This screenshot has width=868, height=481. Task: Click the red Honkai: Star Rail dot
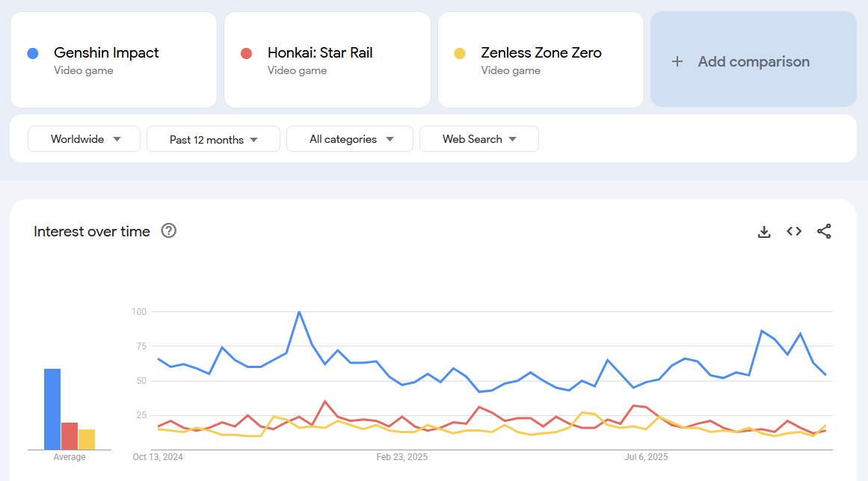[246, 53]
